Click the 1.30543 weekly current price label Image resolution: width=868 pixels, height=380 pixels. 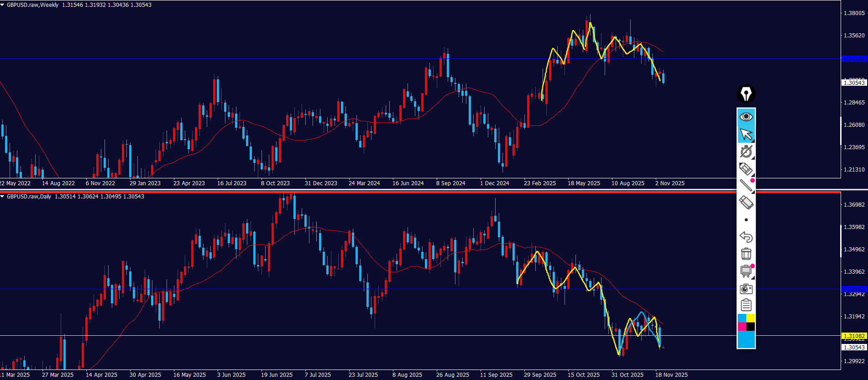pyautogui.click(x=853, y=83)
